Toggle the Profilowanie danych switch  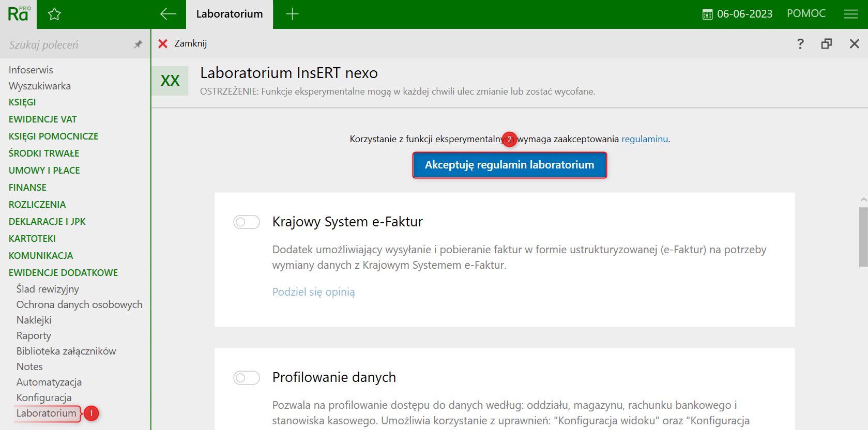point(246,378)
